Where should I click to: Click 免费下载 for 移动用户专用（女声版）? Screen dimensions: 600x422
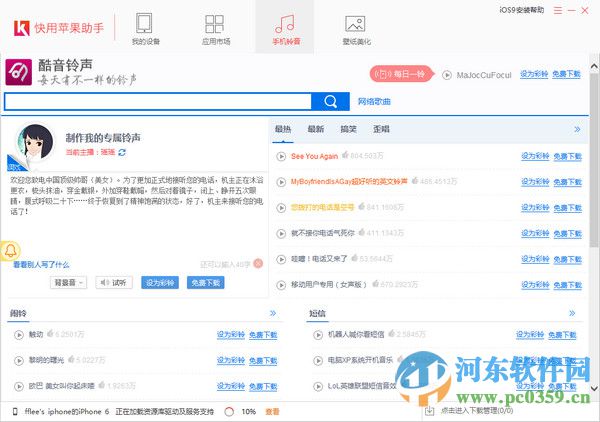567,285
